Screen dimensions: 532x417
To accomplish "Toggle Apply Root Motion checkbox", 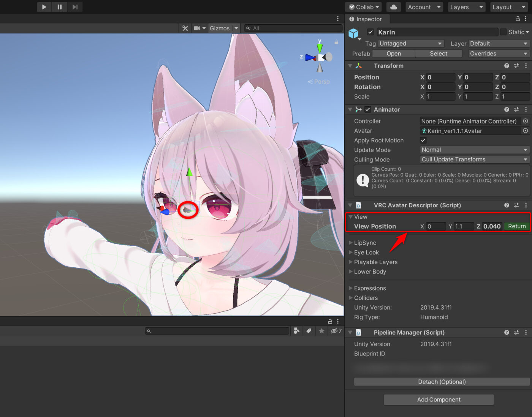I will click(x=423, y=140).
